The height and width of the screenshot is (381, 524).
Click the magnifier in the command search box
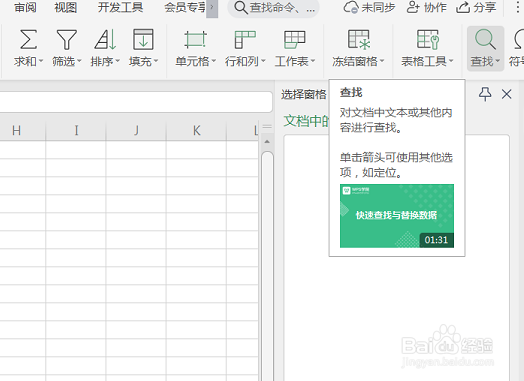click(x=241, y=7)
